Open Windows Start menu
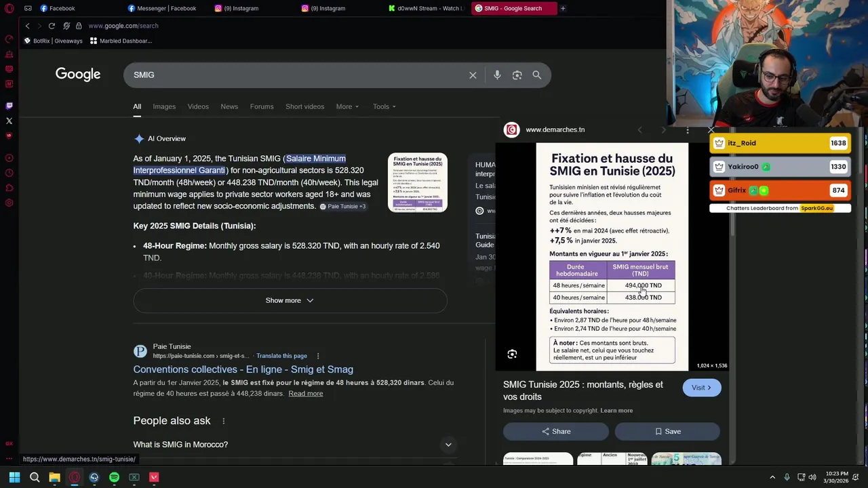The width and height of the screenshot is (868, 488). pos(14,477)
